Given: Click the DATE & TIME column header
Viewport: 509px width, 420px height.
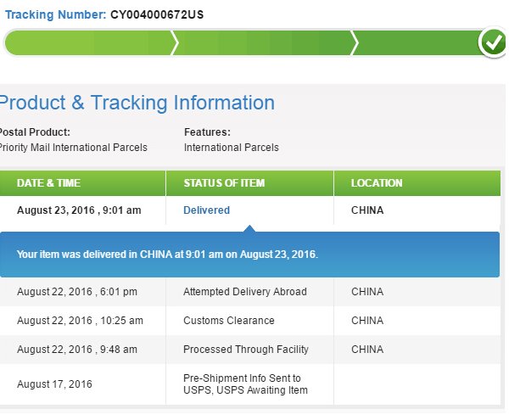Looking at the screenshot, I should (48, 183).
